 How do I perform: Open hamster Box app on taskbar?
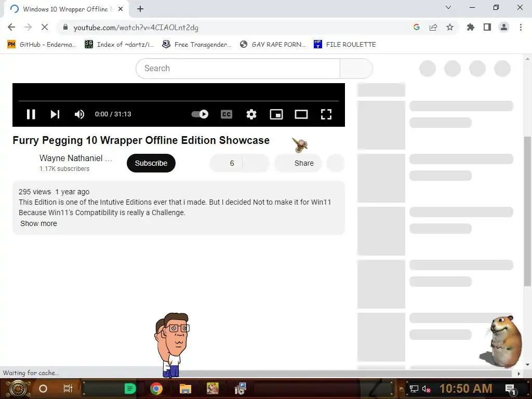(x=212, y=389)
